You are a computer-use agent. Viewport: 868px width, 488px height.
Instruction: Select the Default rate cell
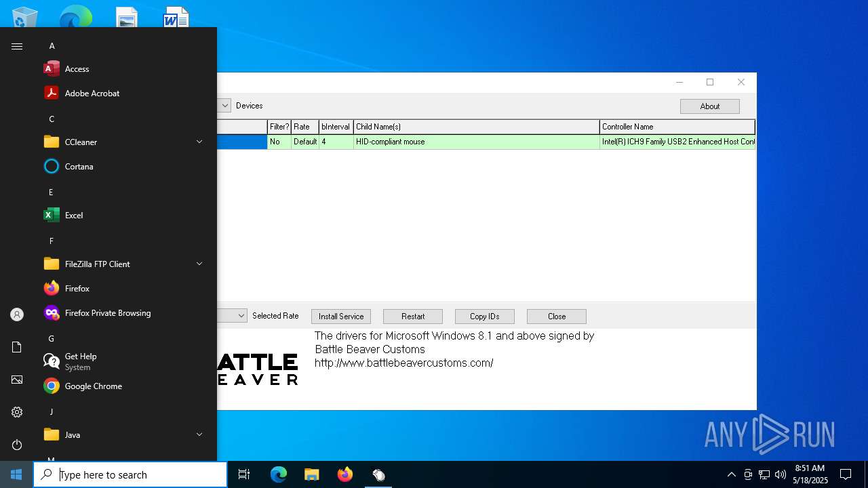(305, 142)
